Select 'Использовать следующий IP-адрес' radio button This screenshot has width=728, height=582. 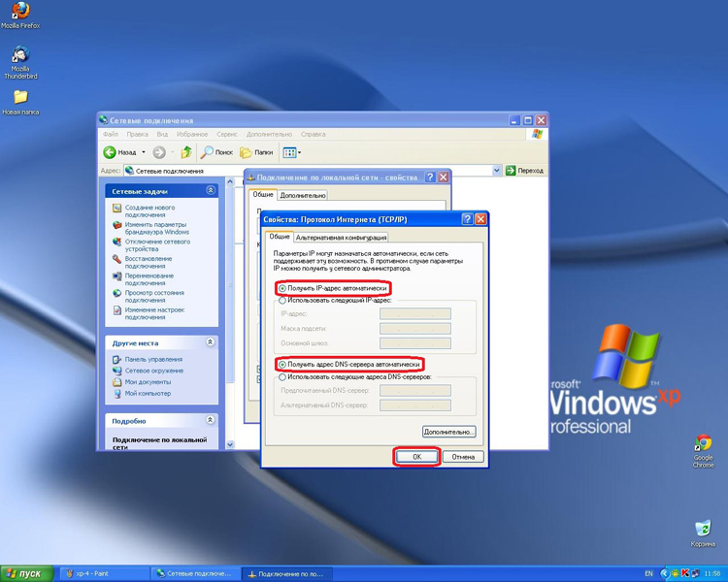(x=282, y=301)
